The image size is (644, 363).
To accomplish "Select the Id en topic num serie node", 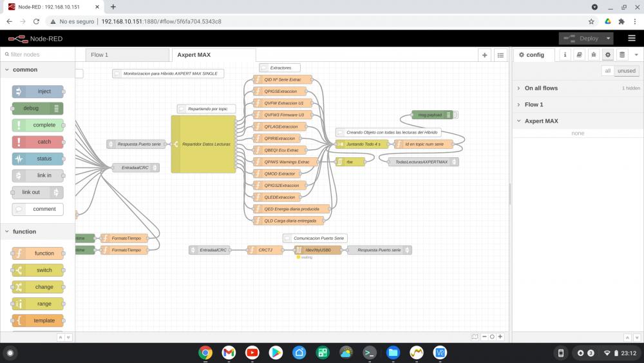I will (424, 144).
